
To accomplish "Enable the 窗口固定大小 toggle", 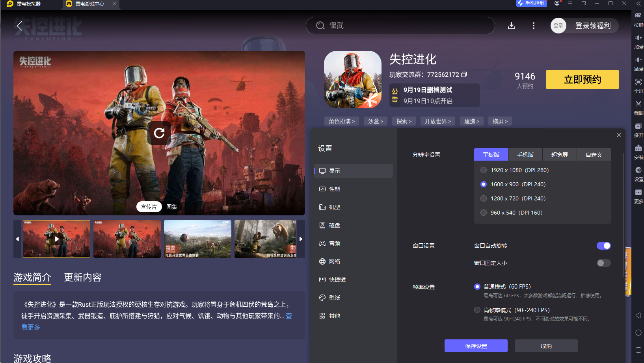I will coord(603,263).
